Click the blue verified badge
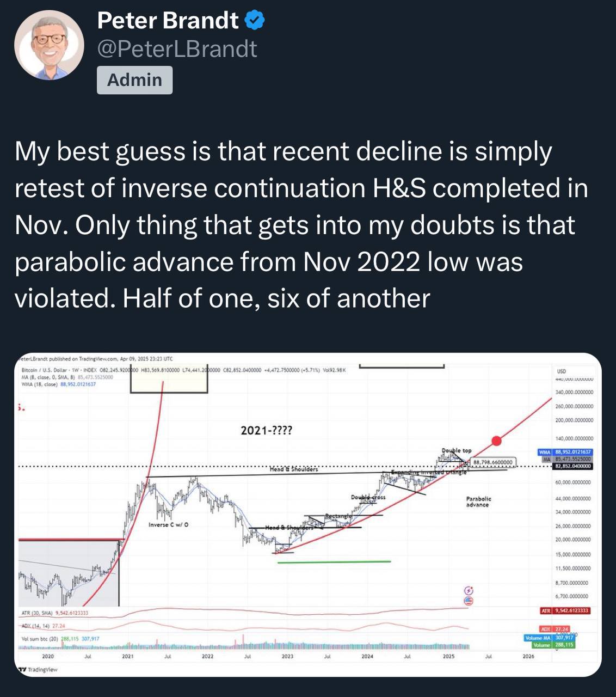 coord(255,21)
